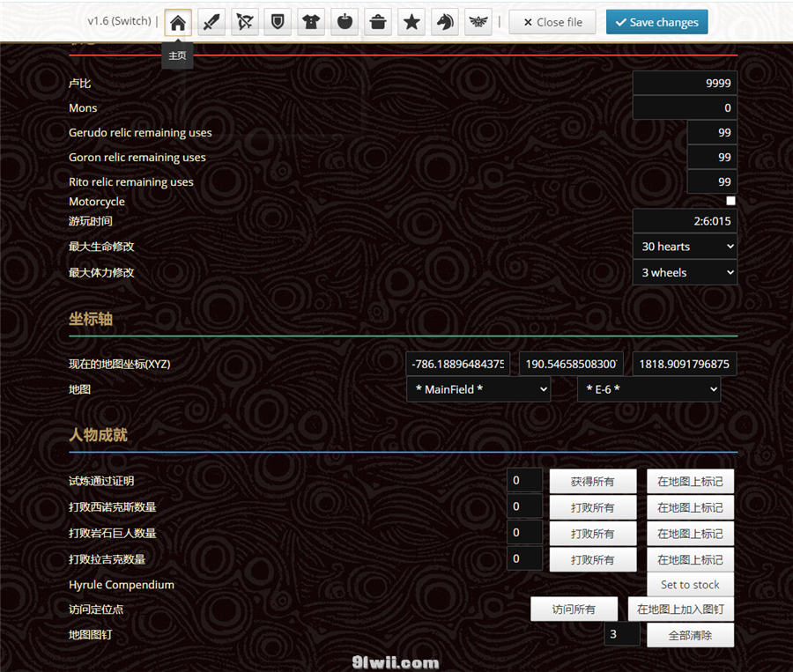This screenshot has width=793, height=672.
Task: Click 在地图上加入图钉 button
Action: [681, 609]
